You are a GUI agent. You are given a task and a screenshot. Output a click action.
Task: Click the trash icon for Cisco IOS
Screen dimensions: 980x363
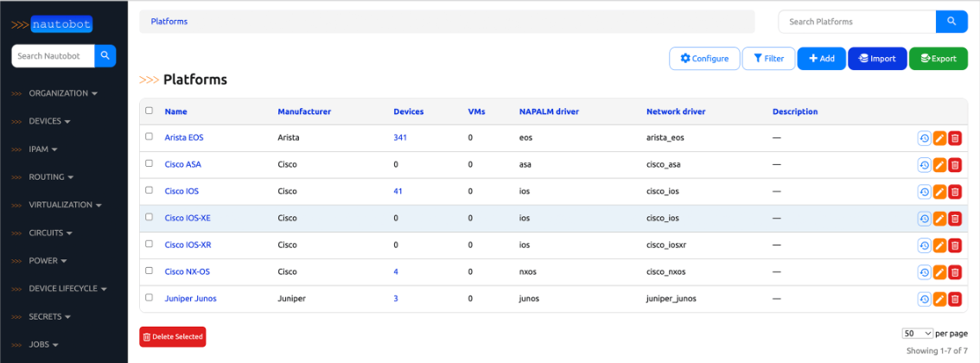tap(954, 192)
